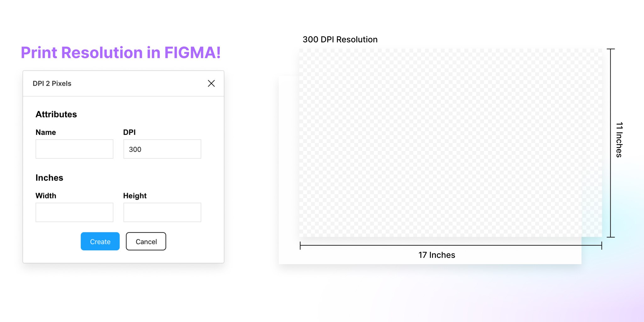
Task: Click the Name input field
Action: pos(74,149)
